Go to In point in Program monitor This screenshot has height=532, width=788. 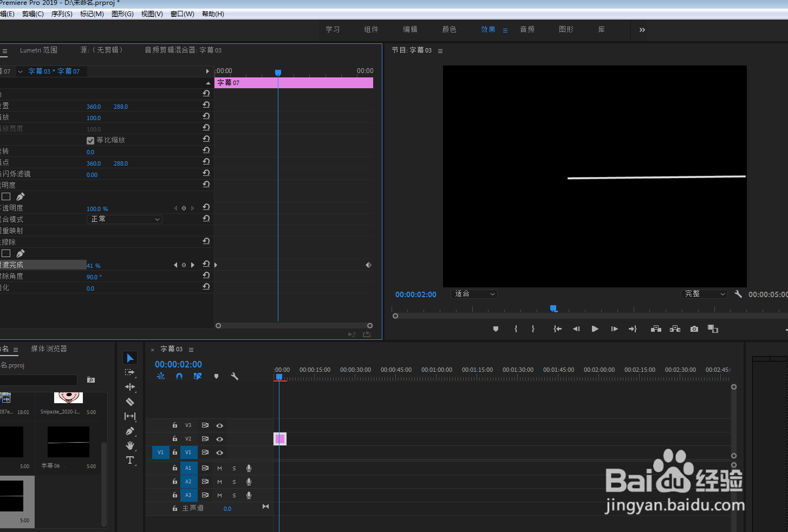[x=557, y=329]
